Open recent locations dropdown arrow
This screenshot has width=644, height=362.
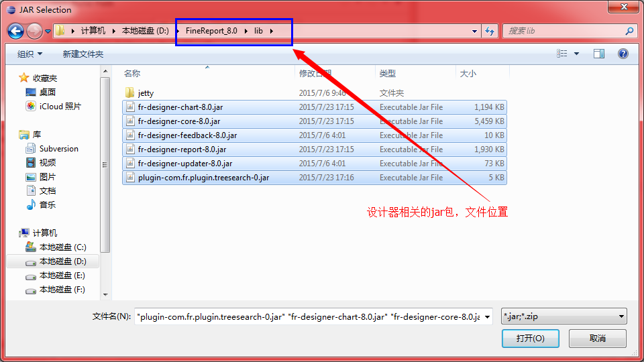[x=48, y=32]
